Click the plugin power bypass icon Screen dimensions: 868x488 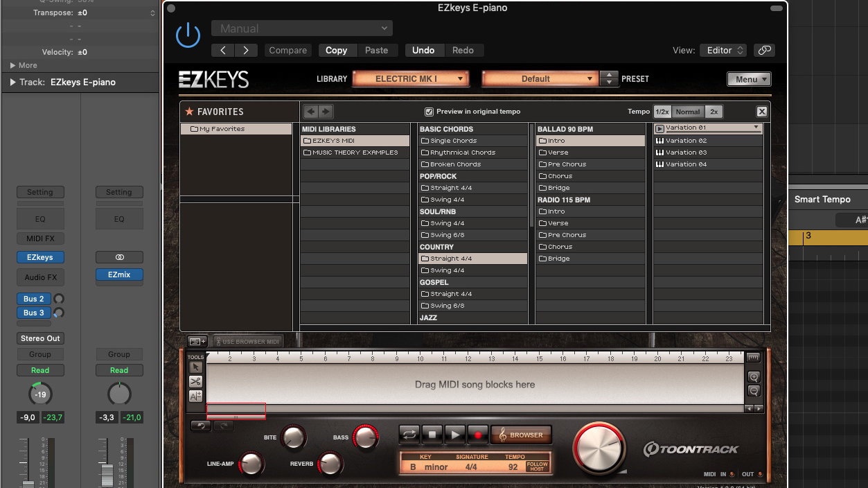pos(188,35)
